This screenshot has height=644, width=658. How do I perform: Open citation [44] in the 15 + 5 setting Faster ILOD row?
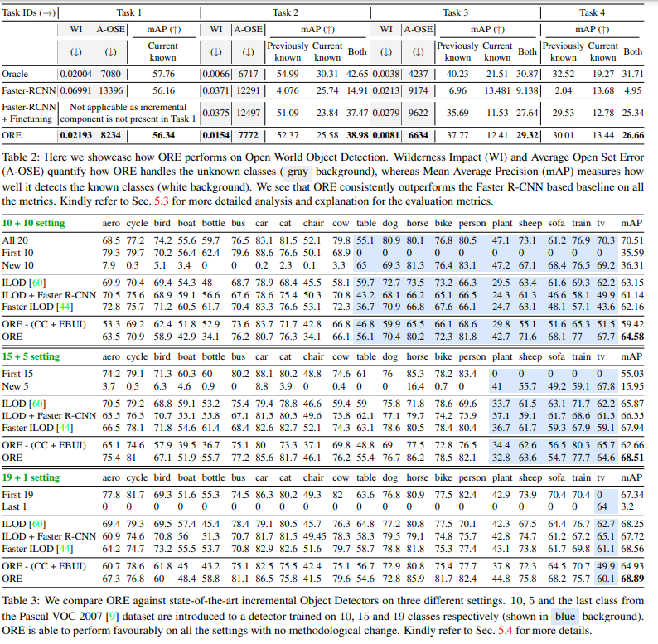(65, 429)
